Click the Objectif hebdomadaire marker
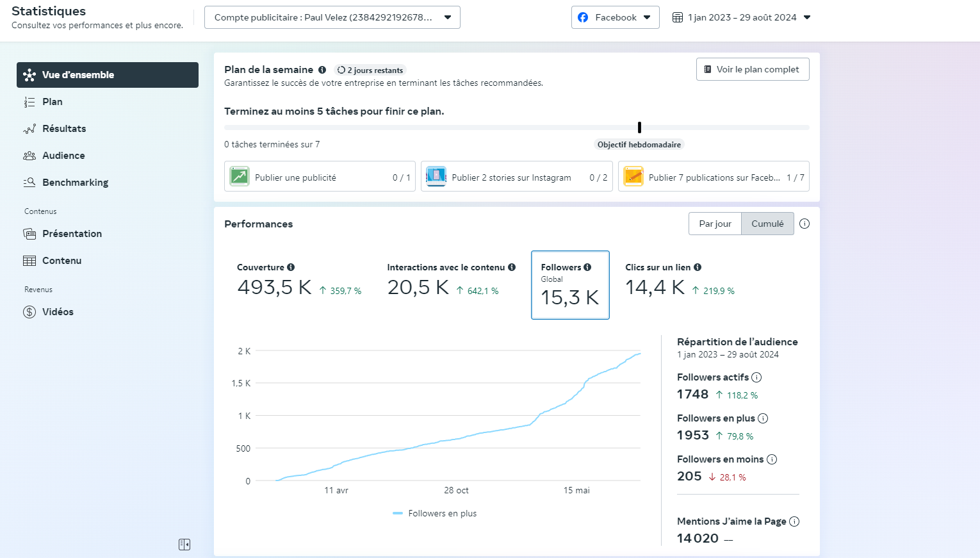 (639, 145)
